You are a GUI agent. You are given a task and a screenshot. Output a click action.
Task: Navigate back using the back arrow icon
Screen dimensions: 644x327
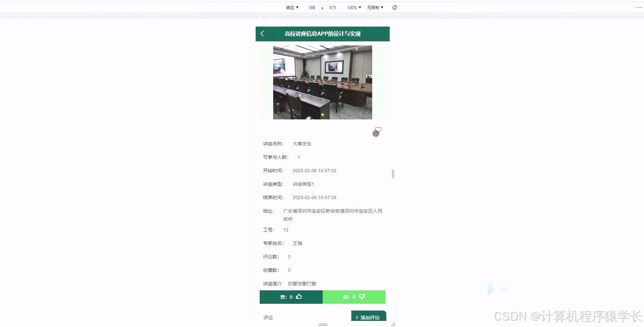click(262, 34)
